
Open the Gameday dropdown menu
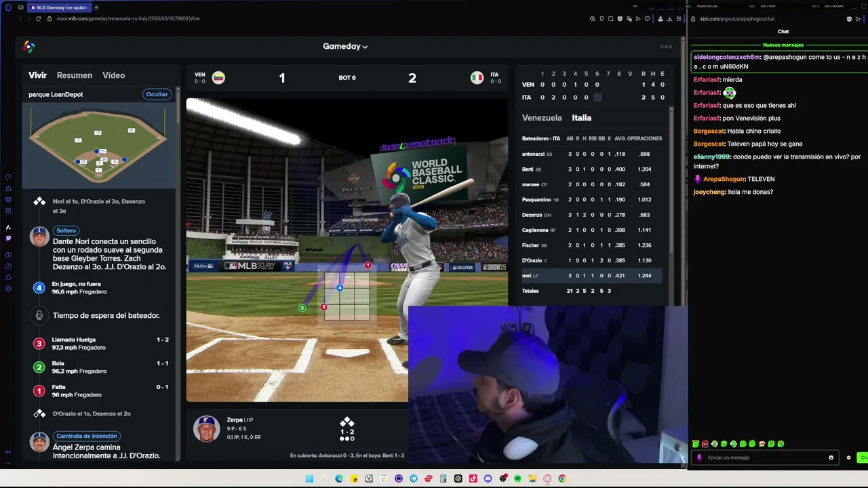pos(345,46)
